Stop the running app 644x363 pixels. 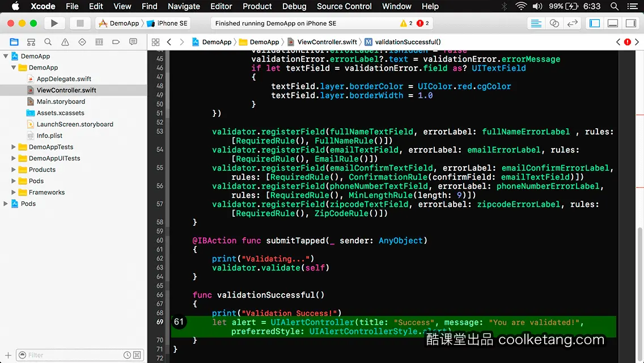[x=80, y=23]
